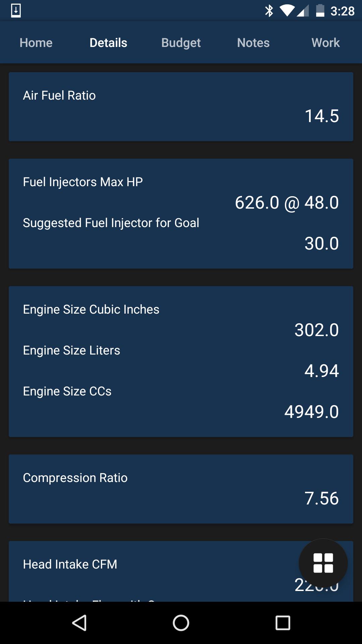Edit the Suggested Fuel Injector for Goal value
The width and height of the screenshot is (362, 644).
[322, 244]
